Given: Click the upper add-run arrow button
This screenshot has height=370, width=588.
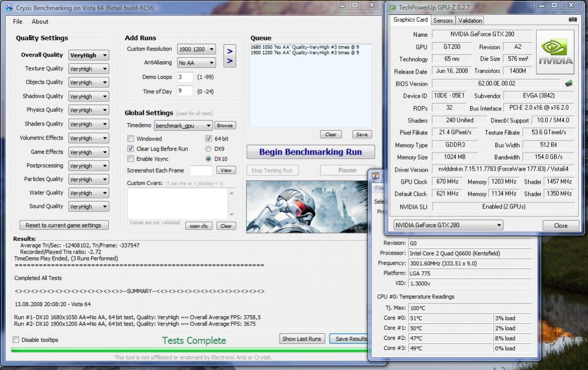Looking at the screenshot, I should (x=230, y=51).
